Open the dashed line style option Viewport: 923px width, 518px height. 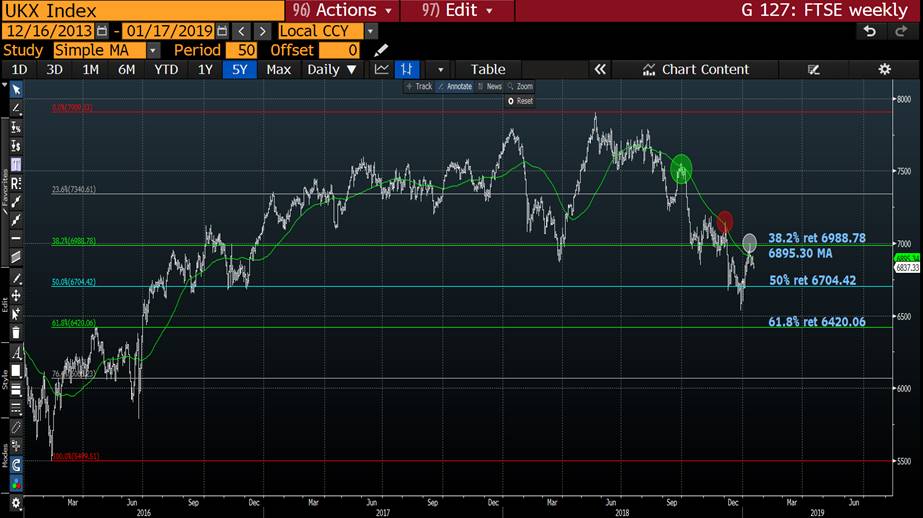(16, 408)
